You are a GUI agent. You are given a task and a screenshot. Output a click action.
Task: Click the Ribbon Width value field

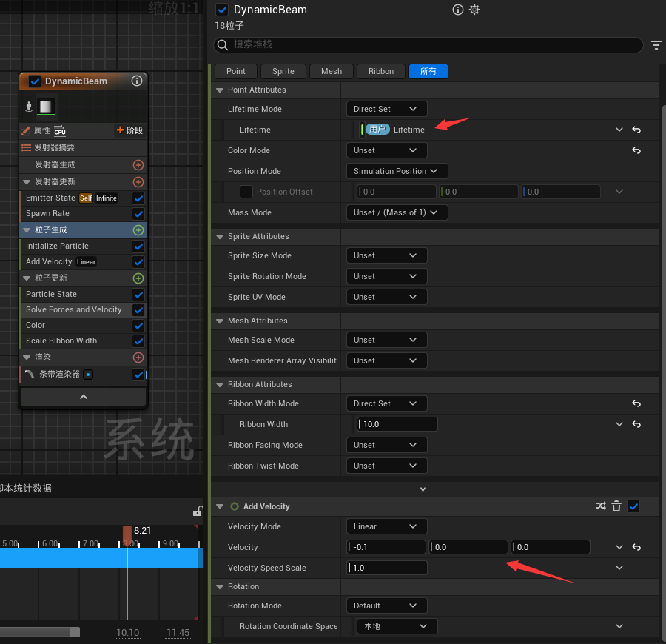coord(397,424)
